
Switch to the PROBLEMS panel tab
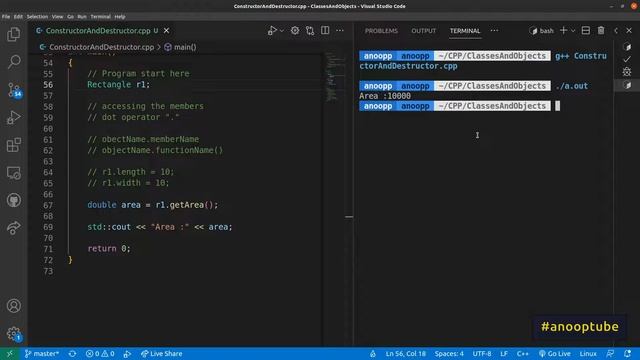(381, 31)
